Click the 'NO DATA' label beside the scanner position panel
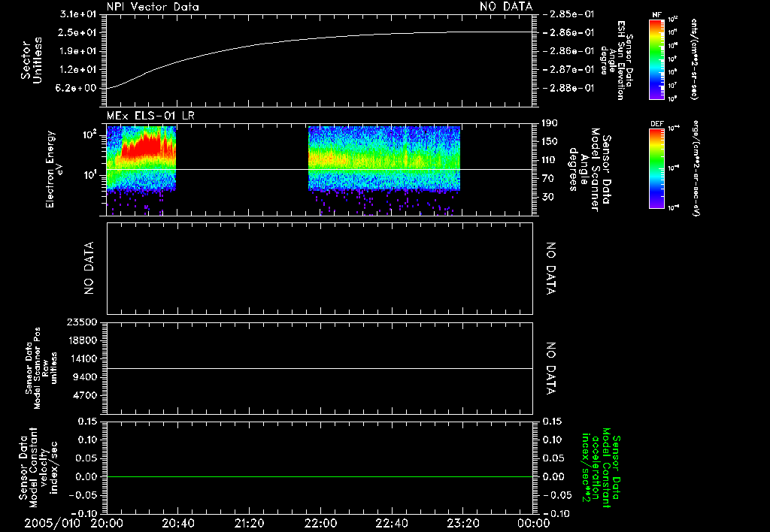The width and height of the screenshot is (770, 532). pos(551,368)
